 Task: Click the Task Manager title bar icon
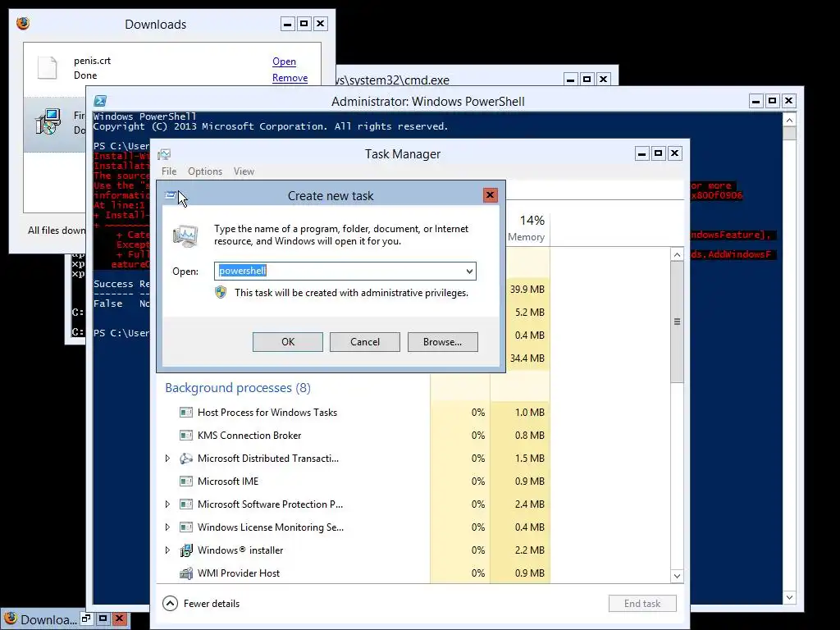(x=164, y=154)
